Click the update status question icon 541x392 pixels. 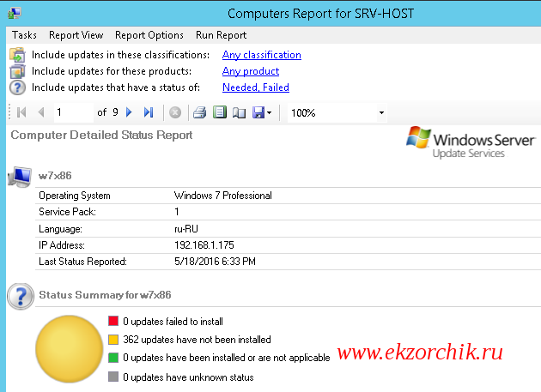tap(17, 87)
